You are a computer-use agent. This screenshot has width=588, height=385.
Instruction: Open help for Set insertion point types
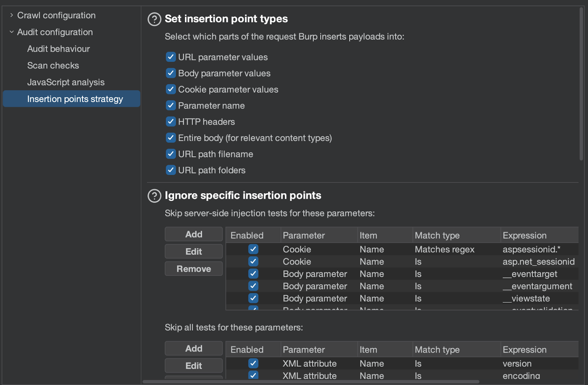coord(154,19)
